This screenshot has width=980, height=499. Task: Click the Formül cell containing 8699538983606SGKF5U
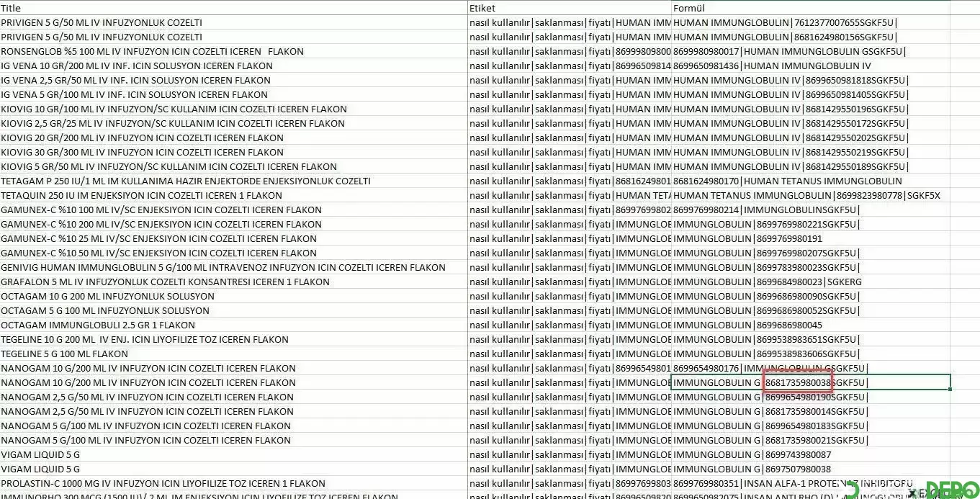[811, 354]
